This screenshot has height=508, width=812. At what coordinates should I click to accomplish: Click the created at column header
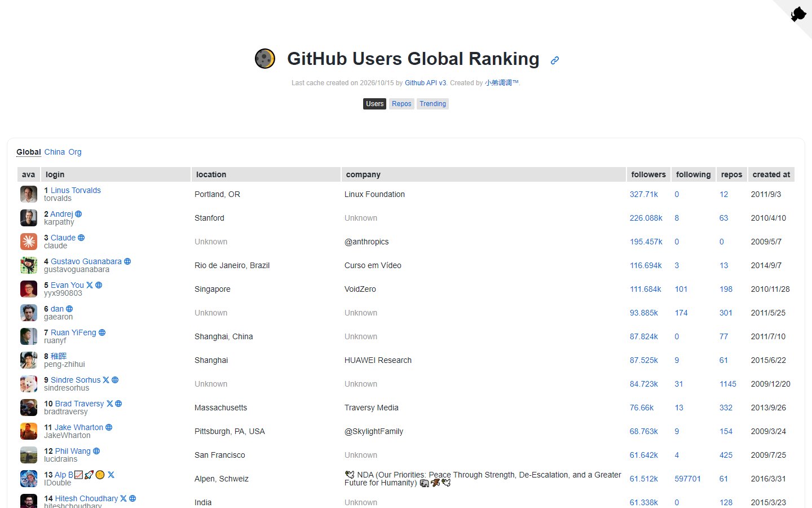[x=771, y=174]
